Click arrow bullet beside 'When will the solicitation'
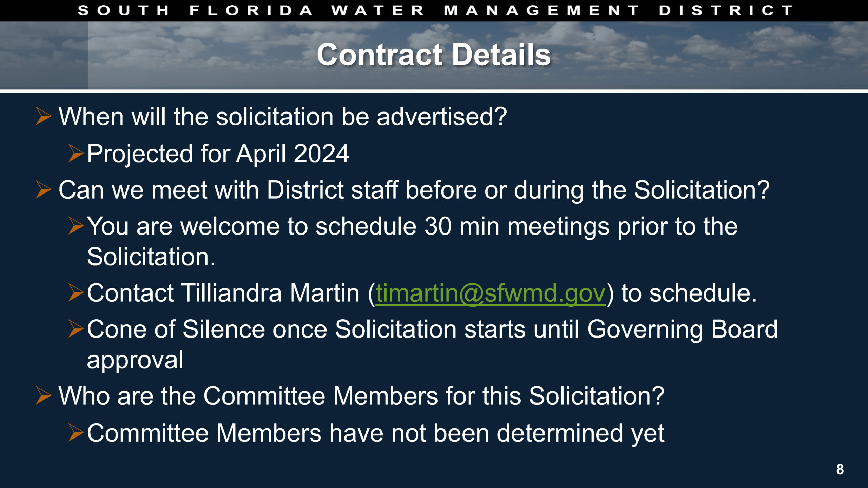This screenshot has height=488, width=868. pyautogui.click(x=44, y=116)
